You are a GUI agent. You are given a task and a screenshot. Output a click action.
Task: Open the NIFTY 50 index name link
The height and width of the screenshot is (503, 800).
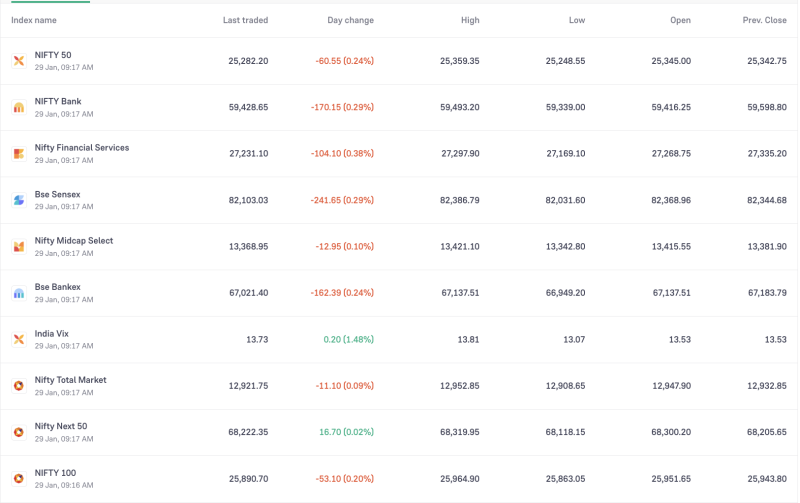click(53, 55)
